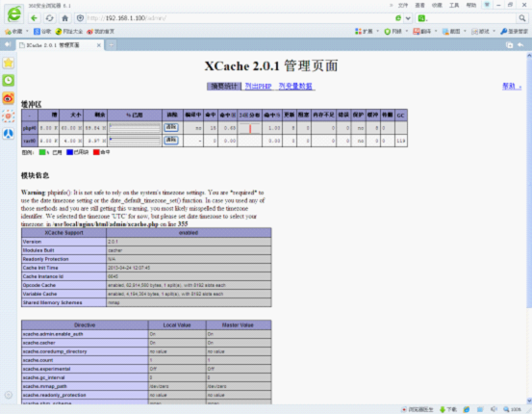Screen dimensions: 532x414
Task: Open the dotted circle sidebar icon
Action: [x=9, y=116]
